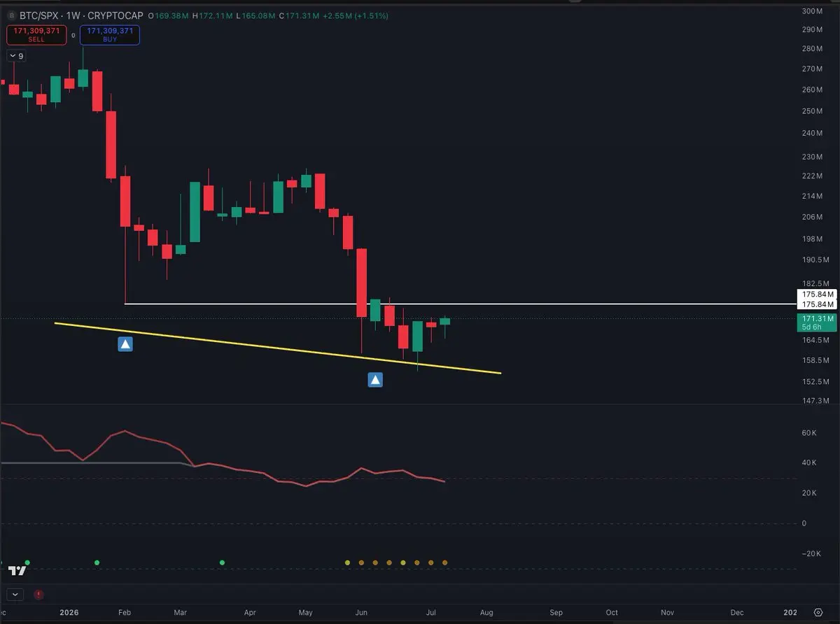Viewport: 840px width, 624px height.
Task: Click the 164.5M price scale label
Action: point(815,340)
